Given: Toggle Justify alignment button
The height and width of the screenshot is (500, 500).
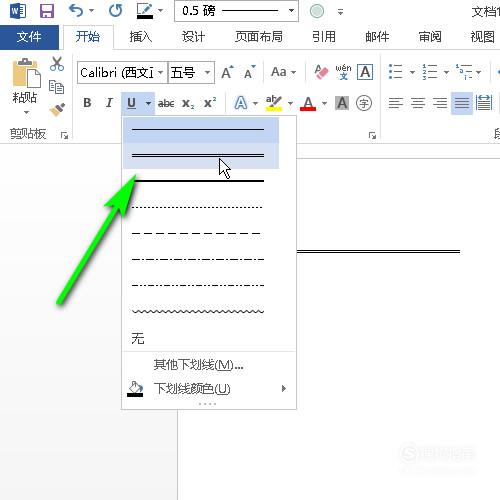Looking at the screenshot, I should tap(462, 103).
